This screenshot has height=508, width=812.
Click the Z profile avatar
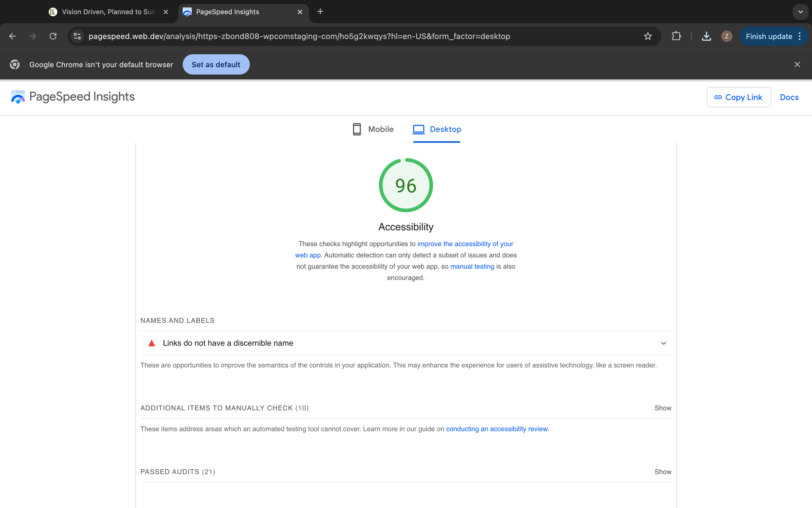pyautogui.click(x=726, y=36)
